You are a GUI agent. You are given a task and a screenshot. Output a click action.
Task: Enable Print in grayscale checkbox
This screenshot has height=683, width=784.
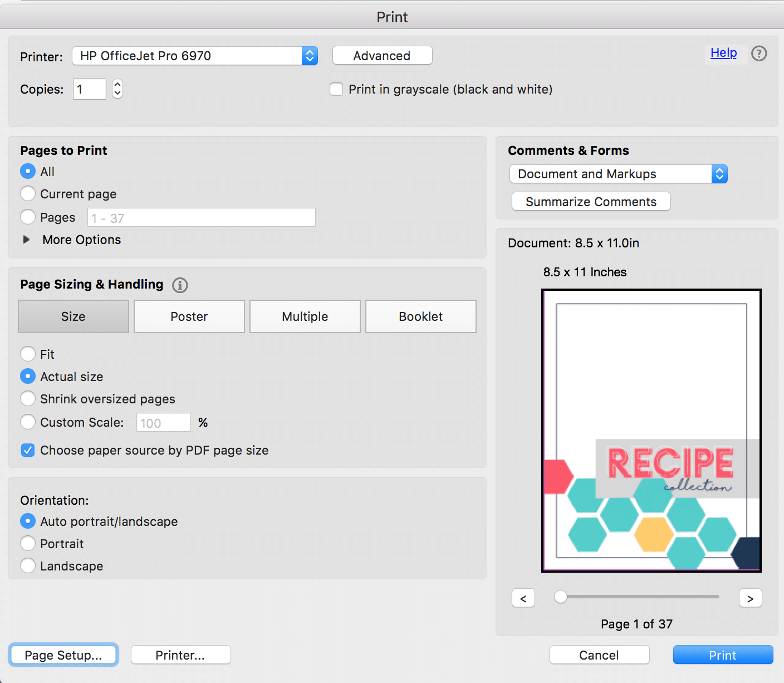coord(336,89)
